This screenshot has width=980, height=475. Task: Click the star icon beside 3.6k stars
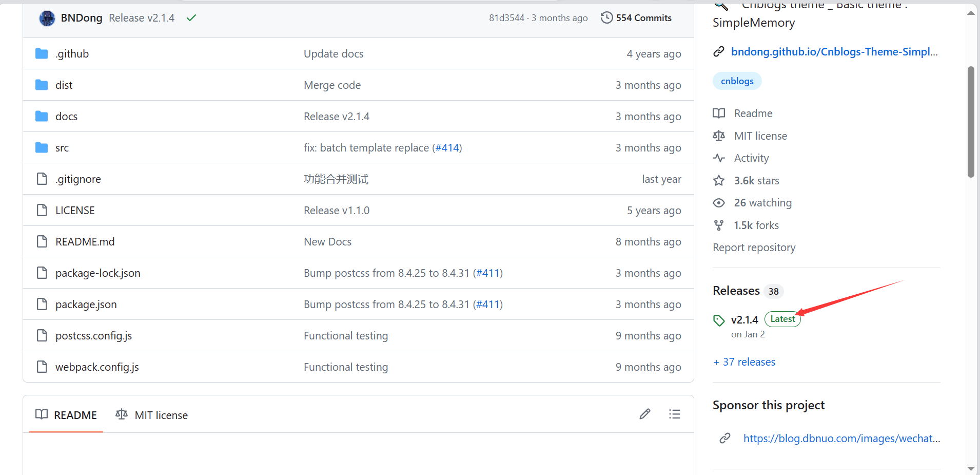[719, 181]
